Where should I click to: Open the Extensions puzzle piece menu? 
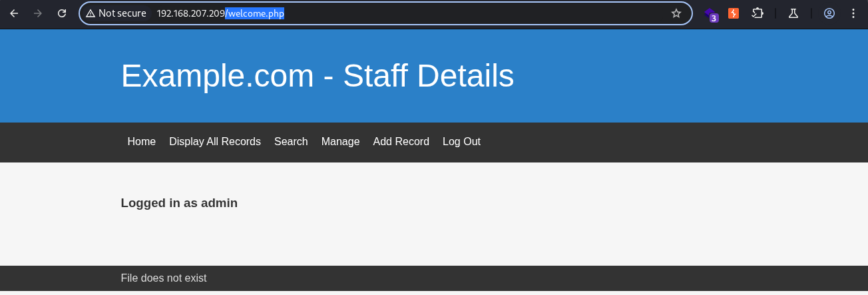[x=758, y=13]
